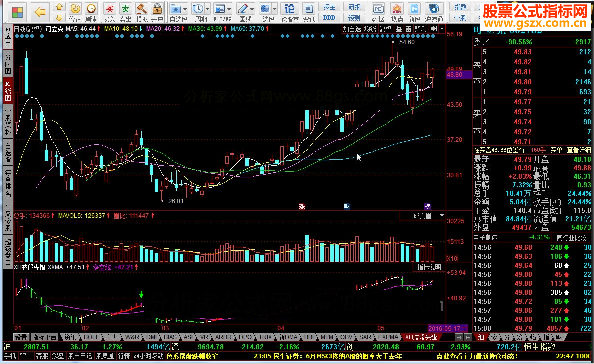Viewport: 594px width, 364px height.
Task: Open the 热点 hot topics icon
Action: click(x=397, y=12)
